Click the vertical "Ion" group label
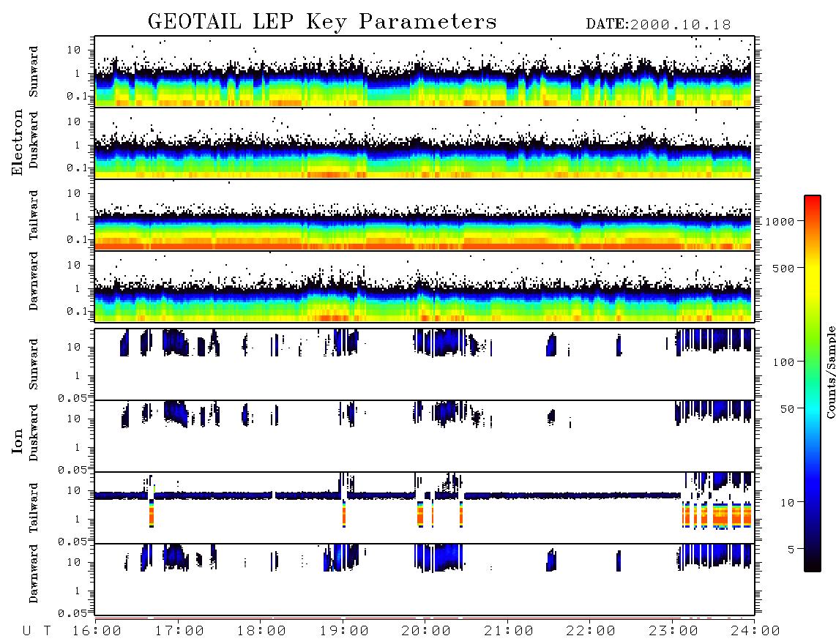 coord(17,441)
